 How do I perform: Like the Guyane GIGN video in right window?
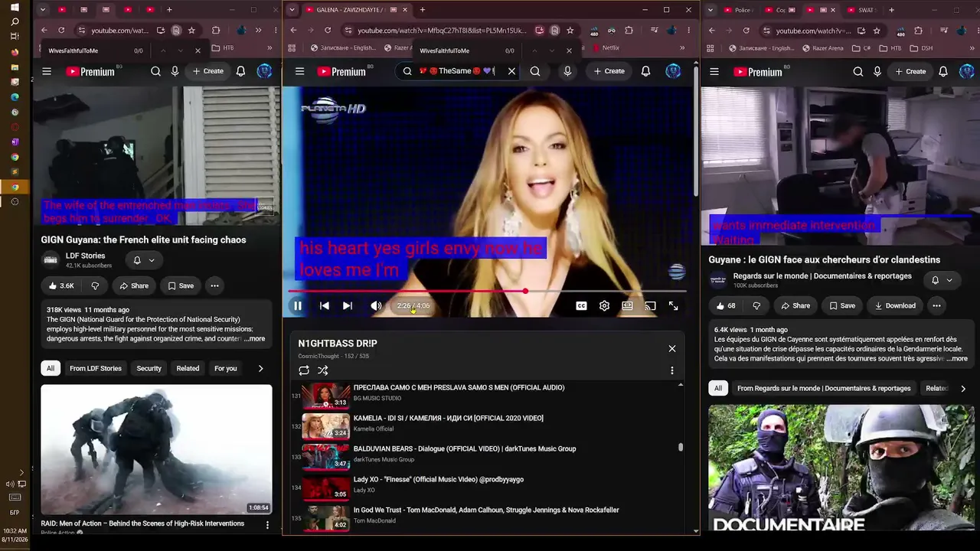(x=726, y=306)
